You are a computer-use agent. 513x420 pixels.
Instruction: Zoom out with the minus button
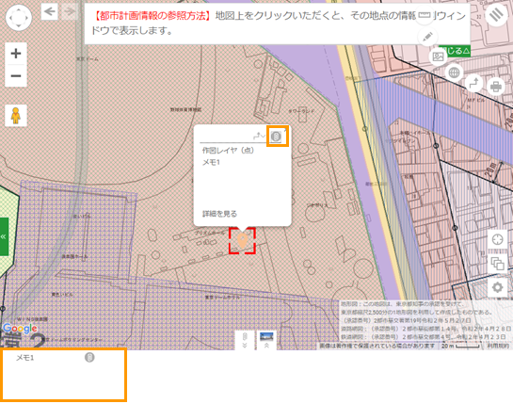pyautogui.click(x=16, y=76)
